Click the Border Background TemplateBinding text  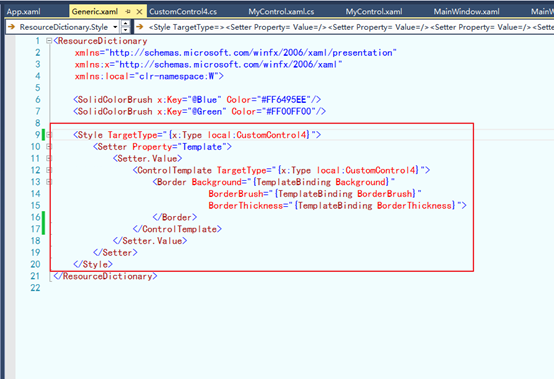(x=274, y=182)
